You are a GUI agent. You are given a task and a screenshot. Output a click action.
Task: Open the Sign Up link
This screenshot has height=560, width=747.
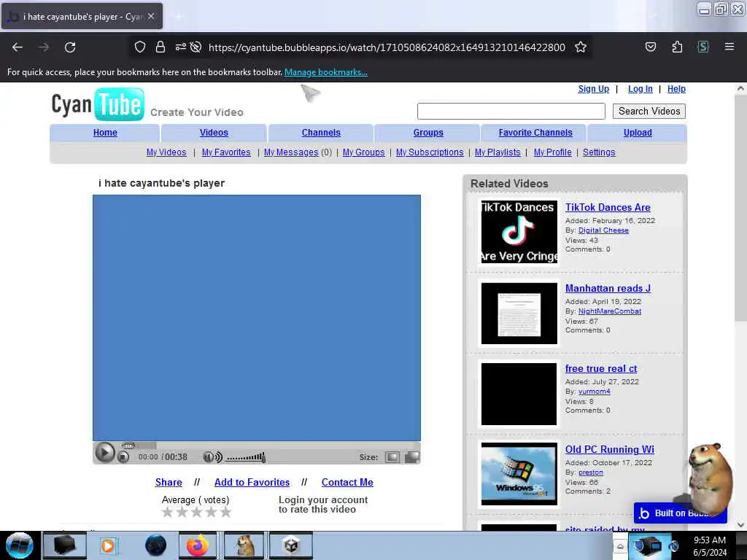(x=593, y=89)
